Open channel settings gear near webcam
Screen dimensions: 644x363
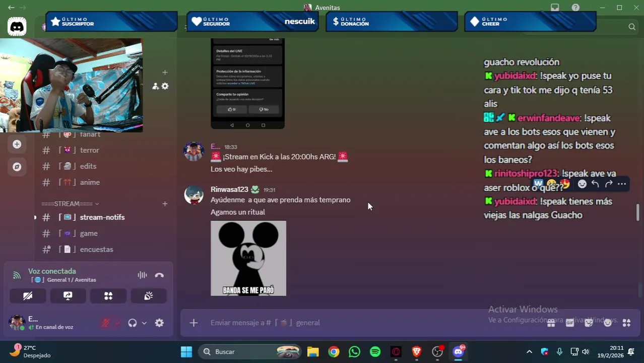tap(165, 86)
